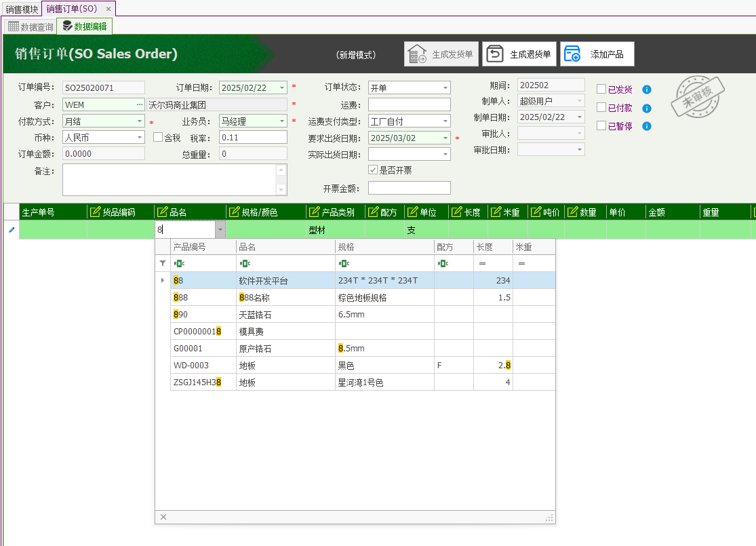Open the 运费支付类型 dropdown
This screenshot has width=756, height=546.
point(445,121)
